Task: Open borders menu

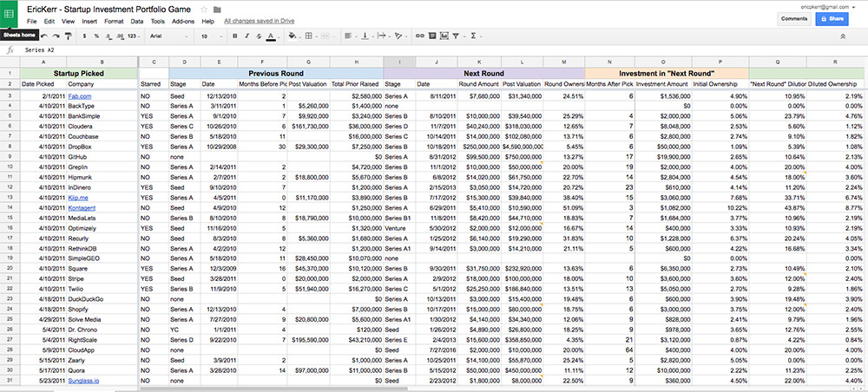Action: click(x=310, y=36)
